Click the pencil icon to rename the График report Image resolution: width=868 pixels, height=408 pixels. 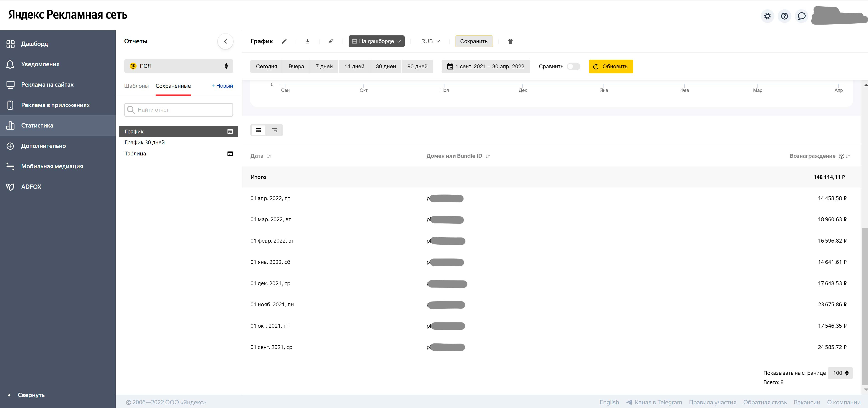point(284,41)
